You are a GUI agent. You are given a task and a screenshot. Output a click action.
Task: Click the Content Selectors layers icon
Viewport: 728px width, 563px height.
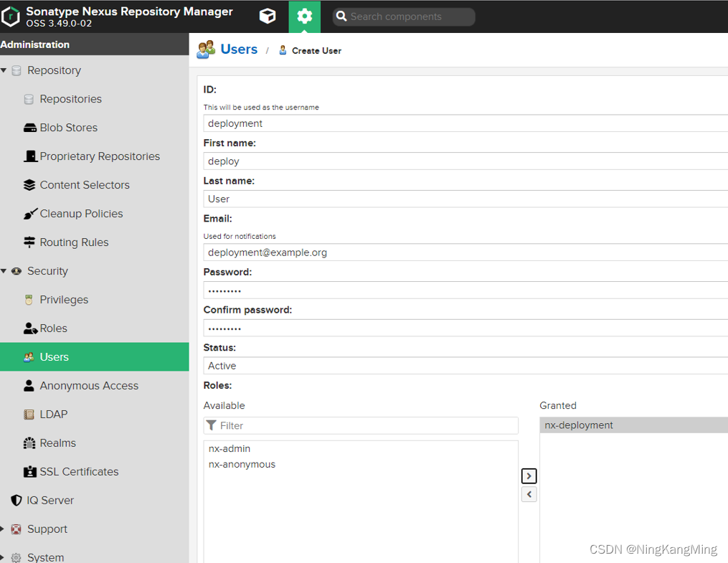(29, 185)
